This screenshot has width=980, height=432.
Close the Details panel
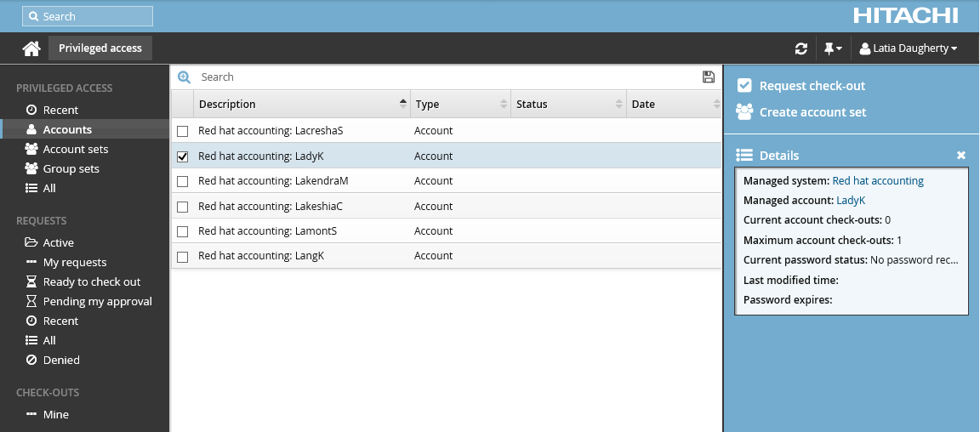point(960,156)
